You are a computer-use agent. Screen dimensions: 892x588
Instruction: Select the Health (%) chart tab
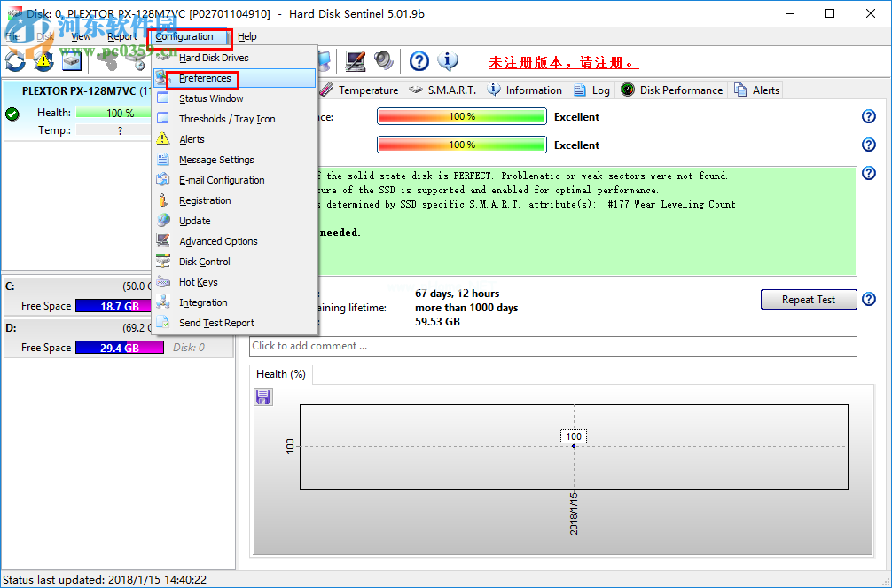coord(280,373)
